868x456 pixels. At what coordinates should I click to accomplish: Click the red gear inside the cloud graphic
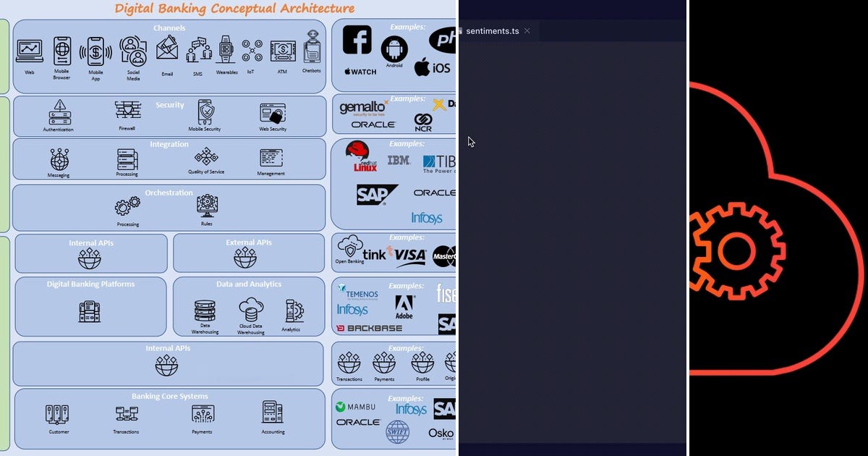[737, 251]
